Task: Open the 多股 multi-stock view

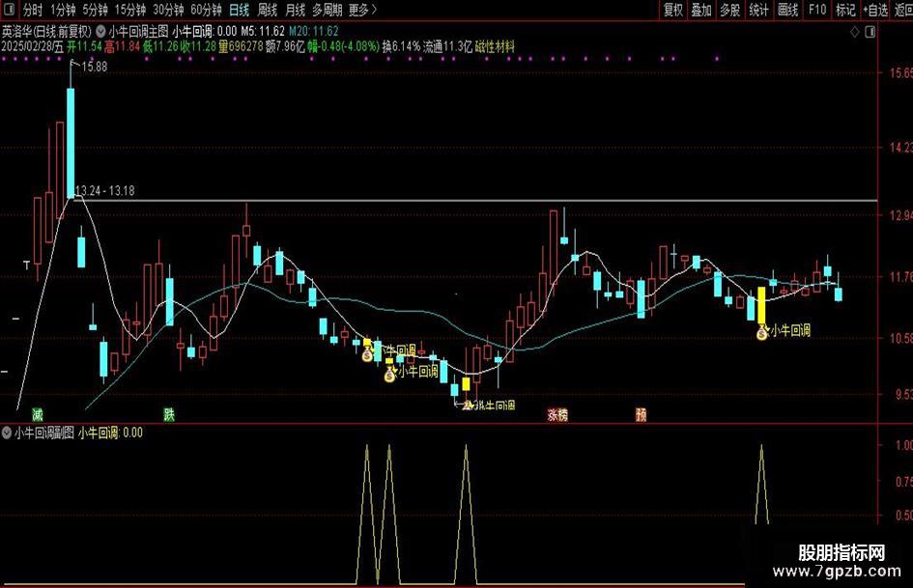Action: 730,10
